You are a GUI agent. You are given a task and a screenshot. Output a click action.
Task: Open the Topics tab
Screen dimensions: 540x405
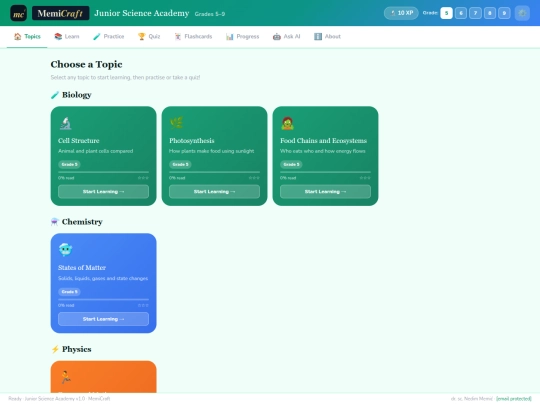pos(27,37)
